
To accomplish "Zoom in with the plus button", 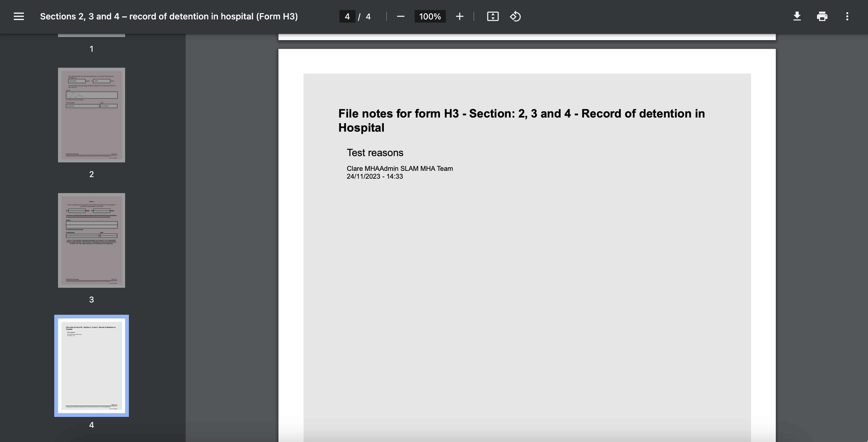I will tap(459, 17).
